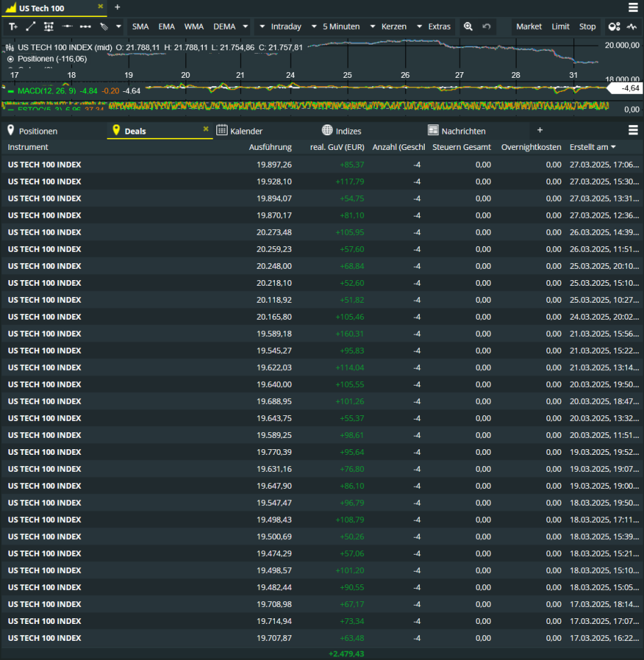
Task: Select the deal dated 24.03.2025, 20:02
Action: pyautogui.click(x=322, y=317)
